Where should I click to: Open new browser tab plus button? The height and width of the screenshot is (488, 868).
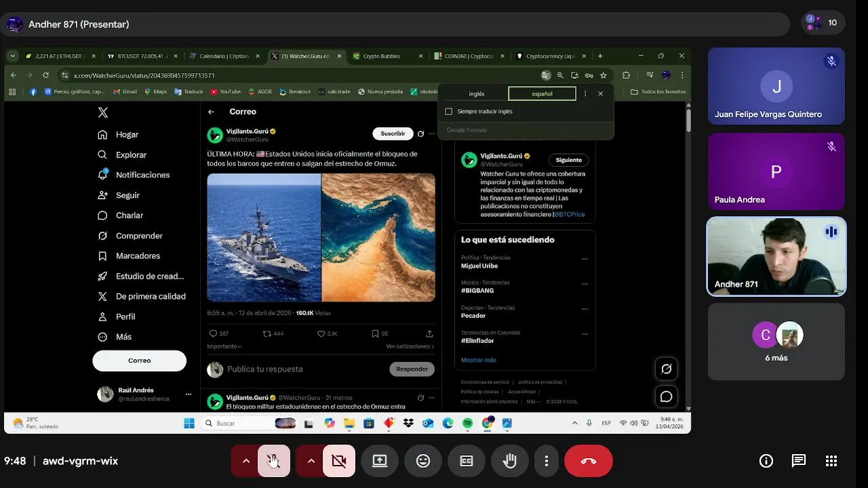600,56
